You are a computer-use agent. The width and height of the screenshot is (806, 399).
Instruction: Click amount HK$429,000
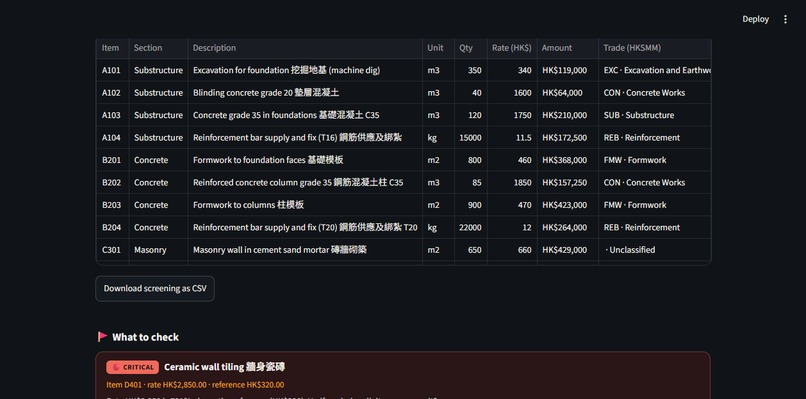coord(567,250)
